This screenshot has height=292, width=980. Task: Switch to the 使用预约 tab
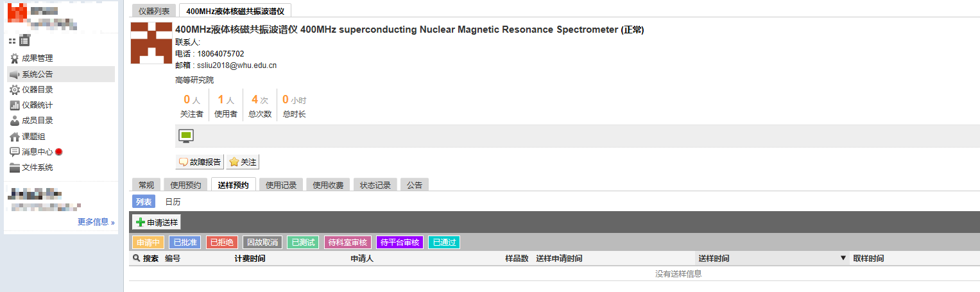click(x=185, y=185)
